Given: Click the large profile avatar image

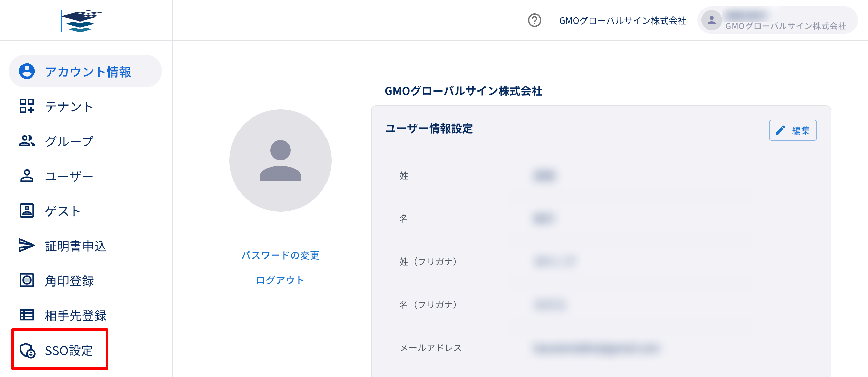Looking at the screenshot, I should (x=280, y=160).
